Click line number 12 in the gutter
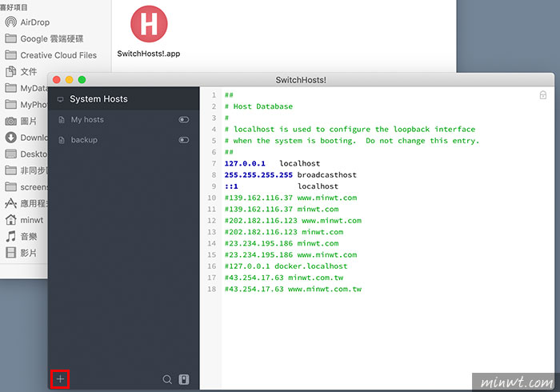 [x=212, y=221]
